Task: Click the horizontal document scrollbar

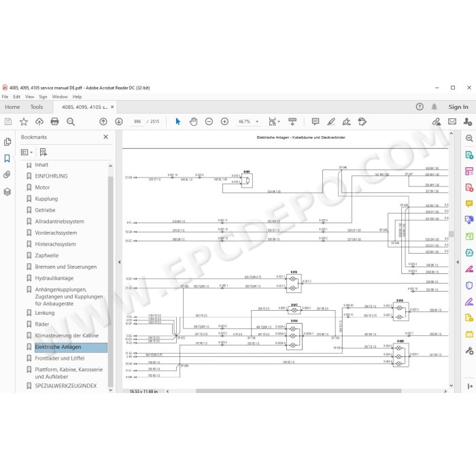Action: click(x=299, y=391)
